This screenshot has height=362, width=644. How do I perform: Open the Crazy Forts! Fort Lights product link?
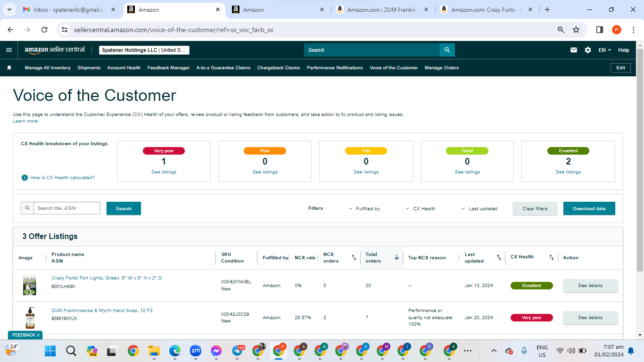click(x=107, y=278)
